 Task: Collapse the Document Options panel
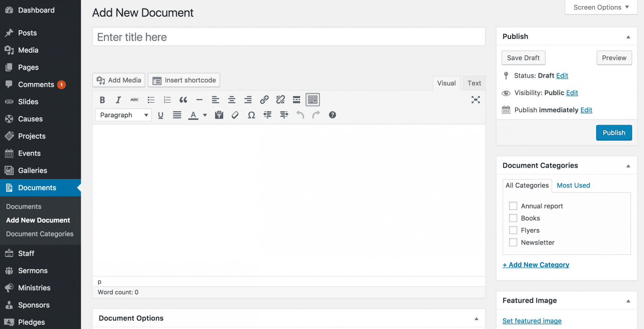click(x=477, y=319)
